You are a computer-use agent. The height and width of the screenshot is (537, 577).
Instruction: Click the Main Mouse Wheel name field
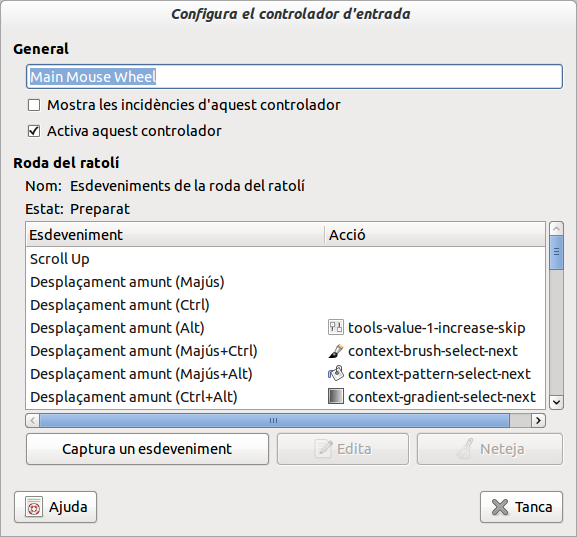(294, 77)
